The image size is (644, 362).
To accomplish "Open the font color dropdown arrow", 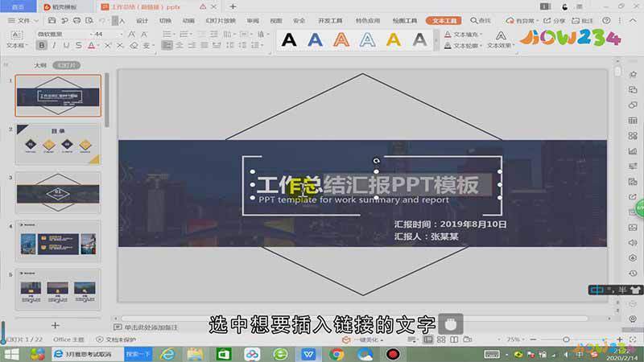I will [98, 46].
